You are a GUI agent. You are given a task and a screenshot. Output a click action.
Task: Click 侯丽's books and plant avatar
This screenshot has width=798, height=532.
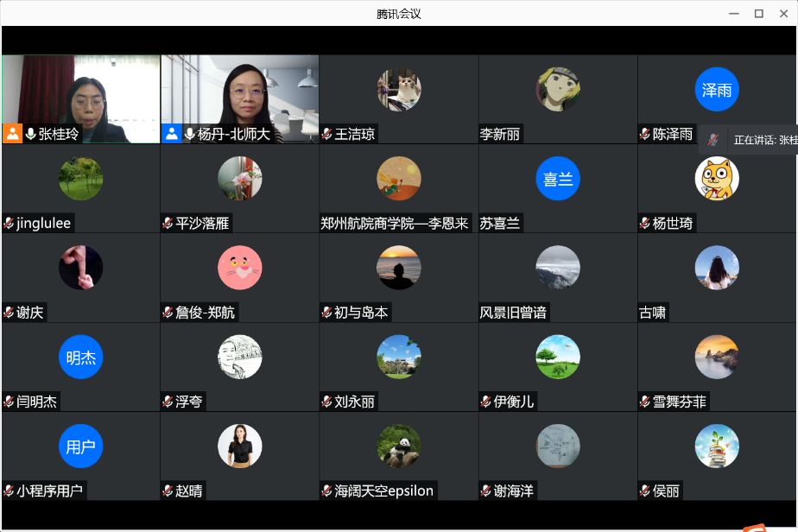click(x=717, y=446)
